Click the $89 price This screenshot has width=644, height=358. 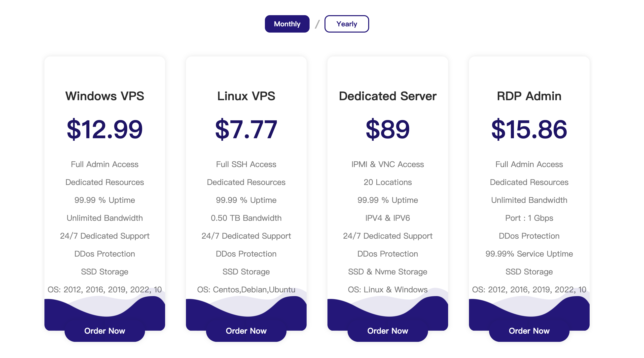pos(388,129)
